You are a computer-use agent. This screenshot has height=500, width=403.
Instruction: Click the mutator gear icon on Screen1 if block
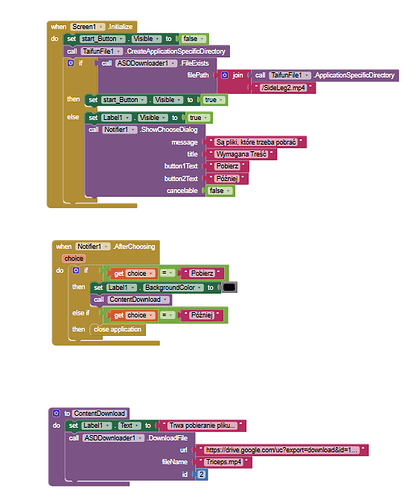(x=71, y=63)
